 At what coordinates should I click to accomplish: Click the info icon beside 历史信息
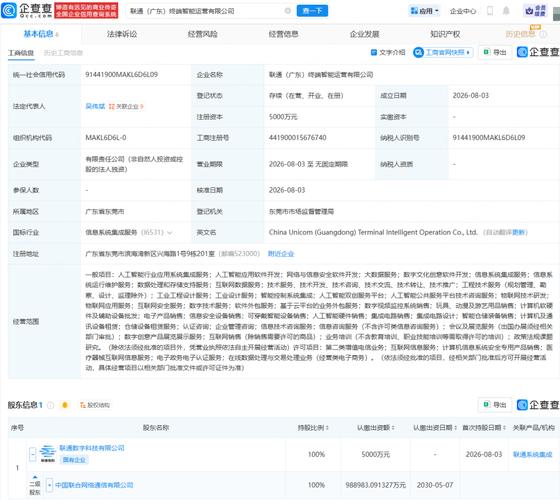tap(543, 35)
